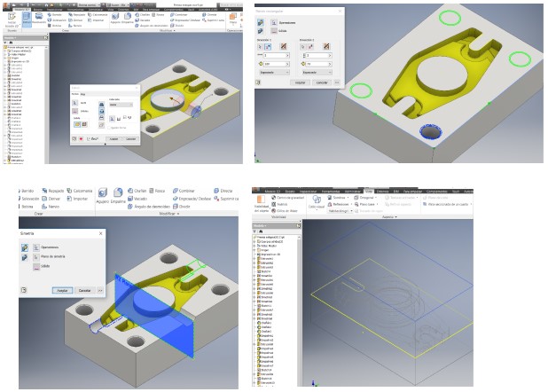Screen dimensions: 548x392
Task: Open the Dirección 2 Espaciado dropdown
Action: click(317, 73)
